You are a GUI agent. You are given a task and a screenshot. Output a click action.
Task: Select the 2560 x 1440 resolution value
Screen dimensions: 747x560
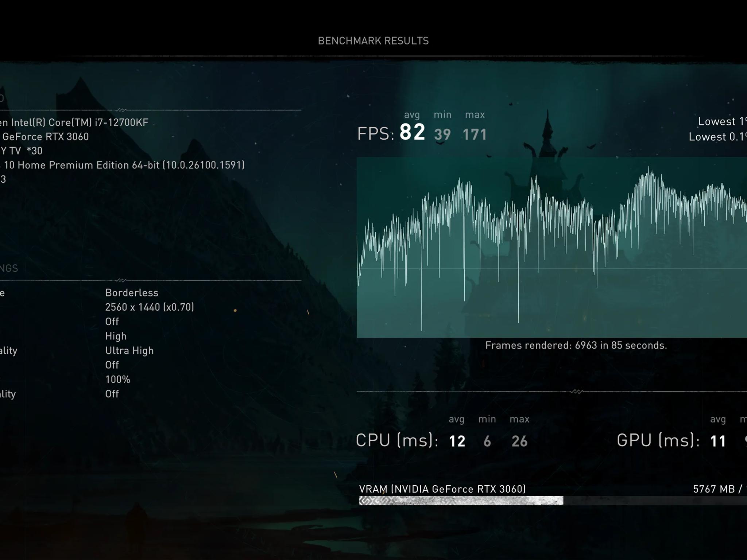(150, 307)
